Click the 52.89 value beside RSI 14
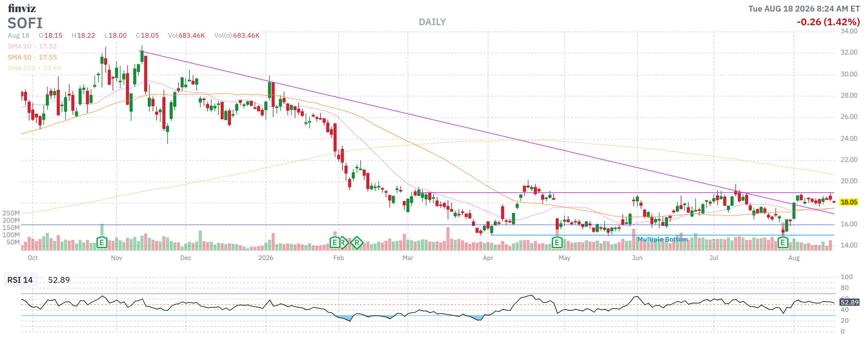The image size is (868, 341). (x=59, y=280)
